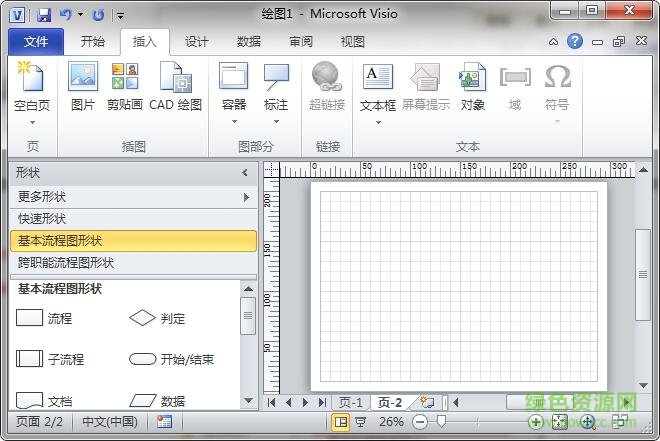Switch to the 视图 tab
This screenshot has height=441, width=660.
click(353, 42)
